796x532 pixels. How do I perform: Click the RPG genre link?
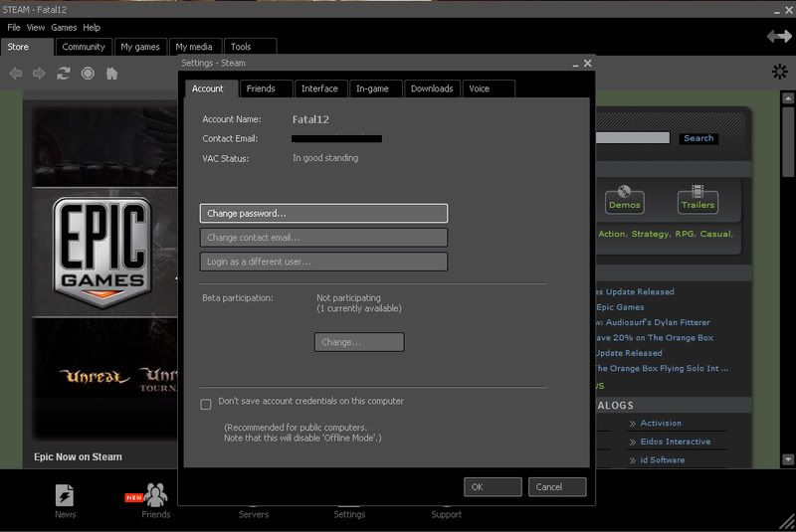click(685, 234)
